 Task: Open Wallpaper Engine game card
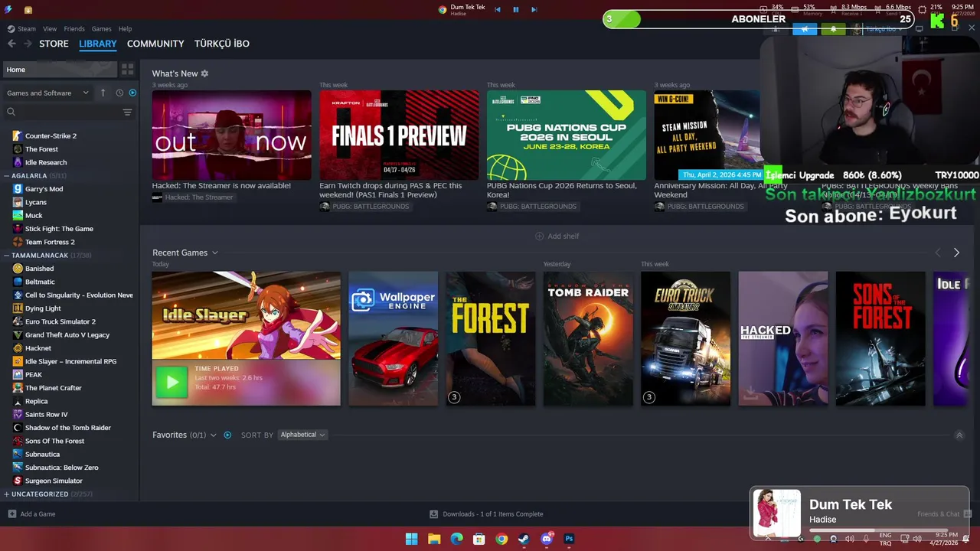pos(393,338)
